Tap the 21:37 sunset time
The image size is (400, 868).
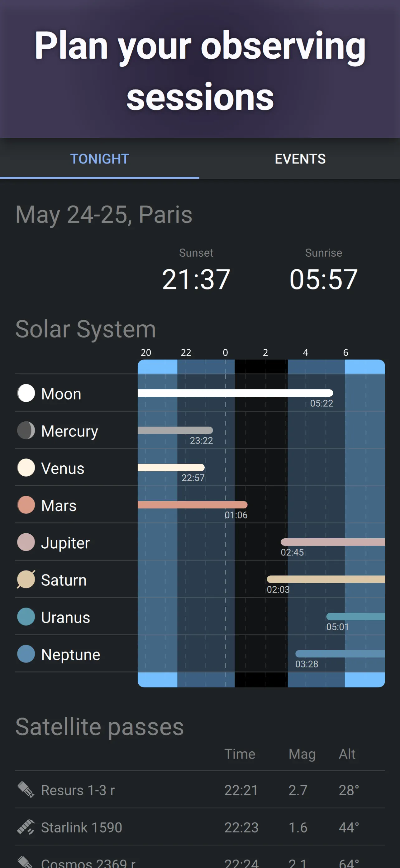click(x=196, y=279)
